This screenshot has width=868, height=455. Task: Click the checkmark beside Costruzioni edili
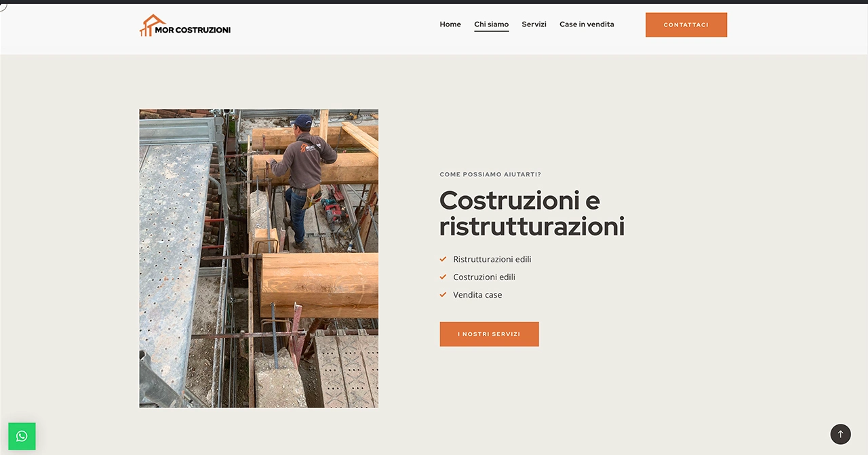pyautogui.click(x=443, y=277)
